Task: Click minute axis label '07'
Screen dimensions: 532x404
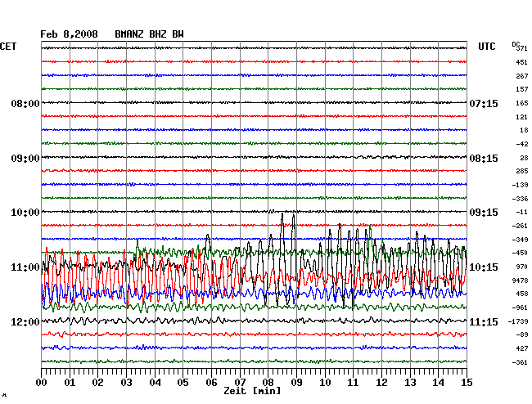Action: [240, 383]
